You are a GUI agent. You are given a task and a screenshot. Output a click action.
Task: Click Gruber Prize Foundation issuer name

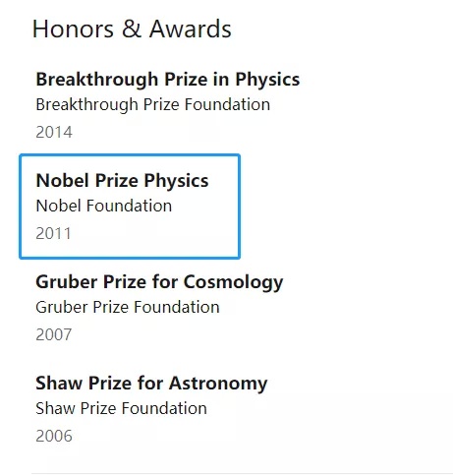tap(128, 308)
